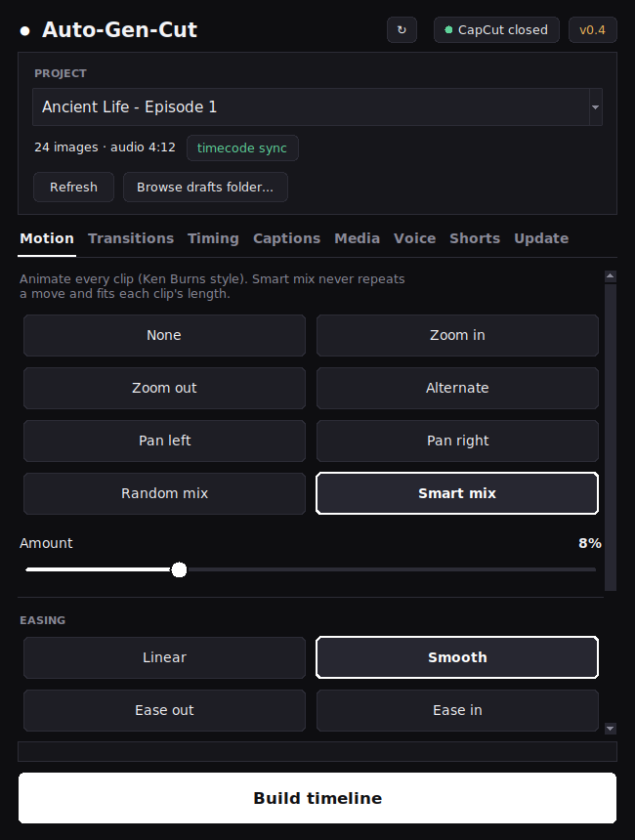Click the vertical scrollbar thumb
This screenshot has height=840, width=635.
[x=611, y=438]
